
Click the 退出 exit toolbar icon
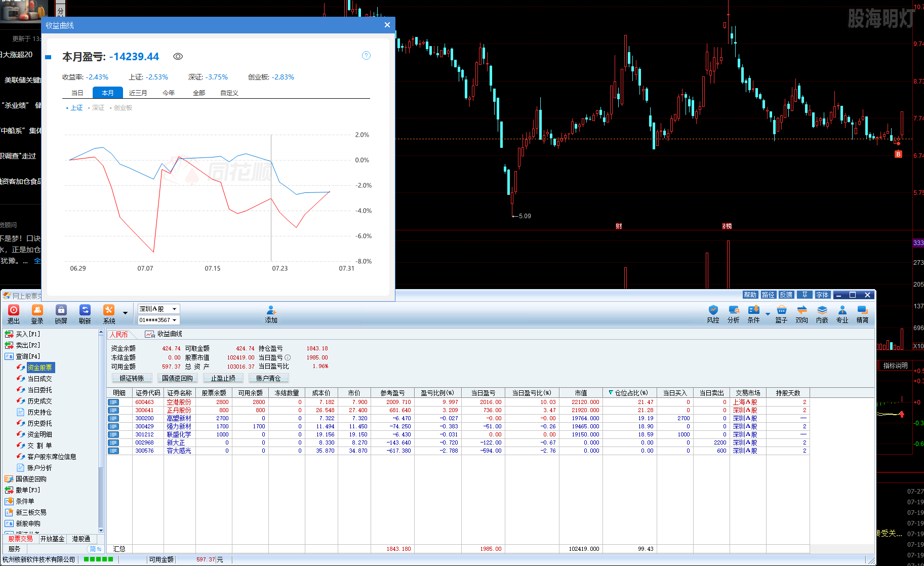click(14, 314)
